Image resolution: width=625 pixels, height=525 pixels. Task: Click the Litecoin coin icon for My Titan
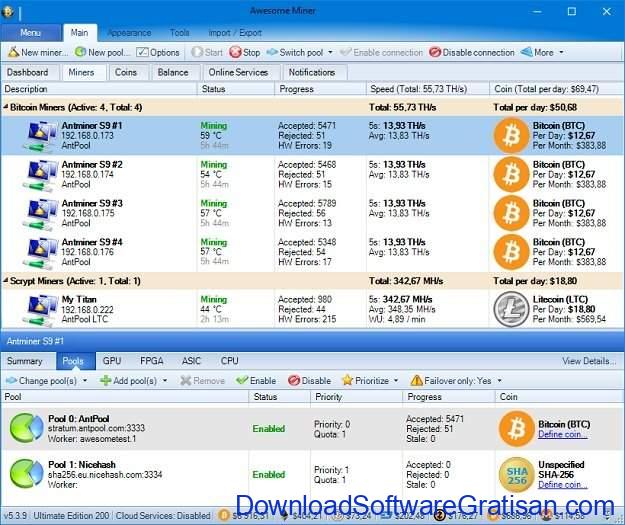click(511, 309)
